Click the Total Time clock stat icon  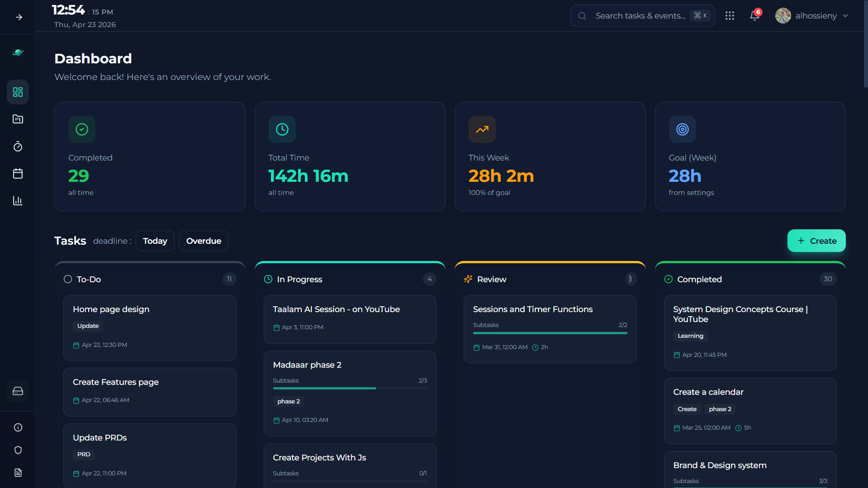(x=282, y=129)
